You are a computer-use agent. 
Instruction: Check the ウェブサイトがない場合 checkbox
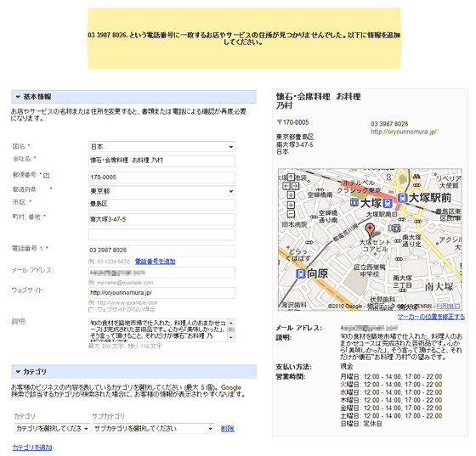point(91,310)
